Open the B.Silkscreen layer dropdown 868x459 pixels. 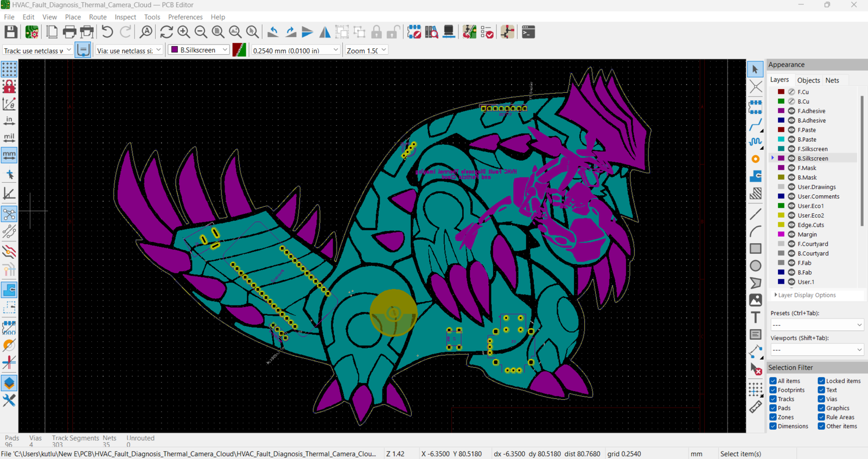pyautogui.click(x=200, y=50)
